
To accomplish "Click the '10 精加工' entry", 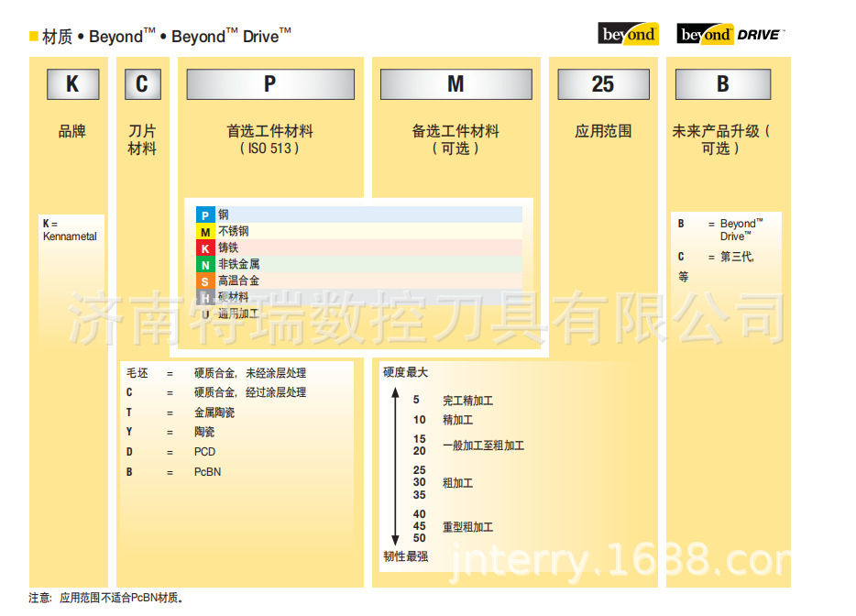I will coord(443,420).
